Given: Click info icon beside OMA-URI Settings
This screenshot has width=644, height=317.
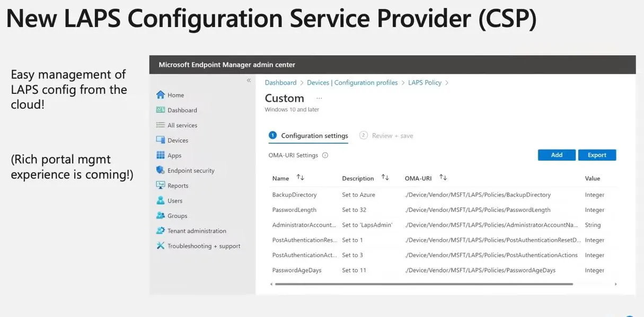Looking at the screenshot, I should [325, 155].
